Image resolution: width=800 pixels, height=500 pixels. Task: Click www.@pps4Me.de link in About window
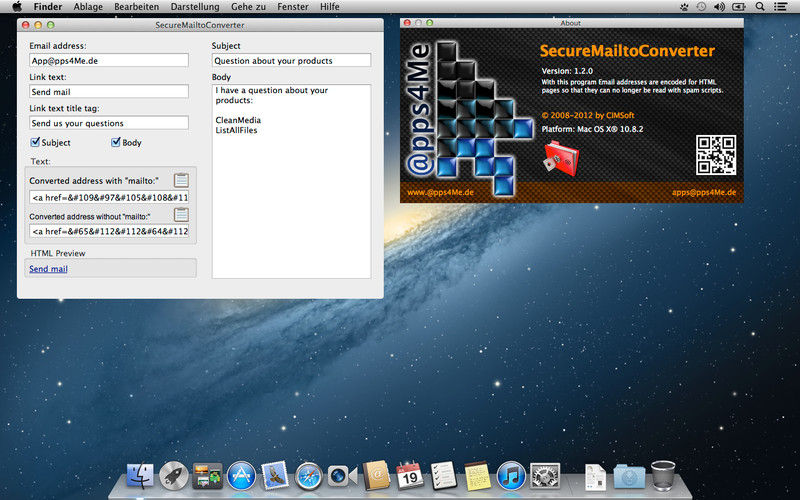(x=440, y=192)
